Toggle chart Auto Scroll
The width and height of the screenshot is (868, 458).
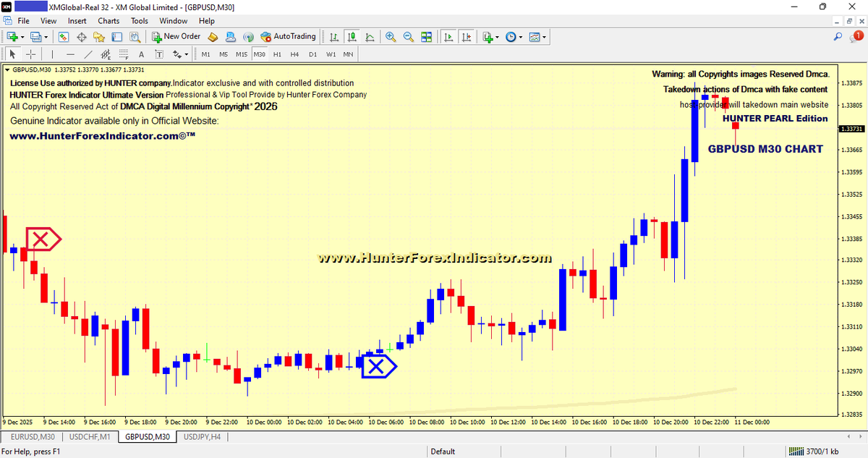448,37
